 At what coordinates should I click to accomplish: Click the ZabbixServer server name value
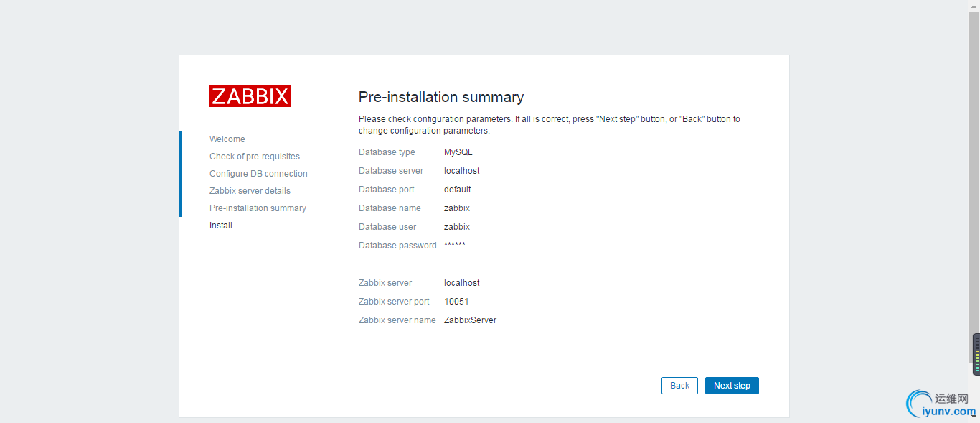tap(470, 320)
